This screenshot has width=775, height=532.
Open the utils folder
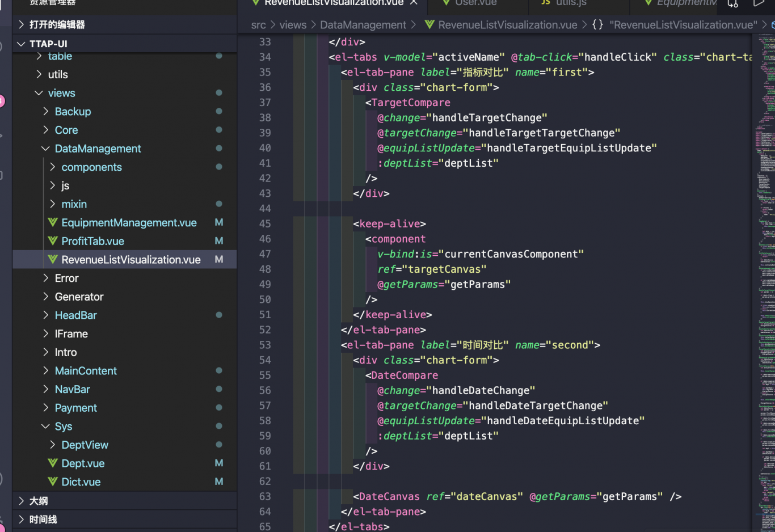tap(125, 74)
